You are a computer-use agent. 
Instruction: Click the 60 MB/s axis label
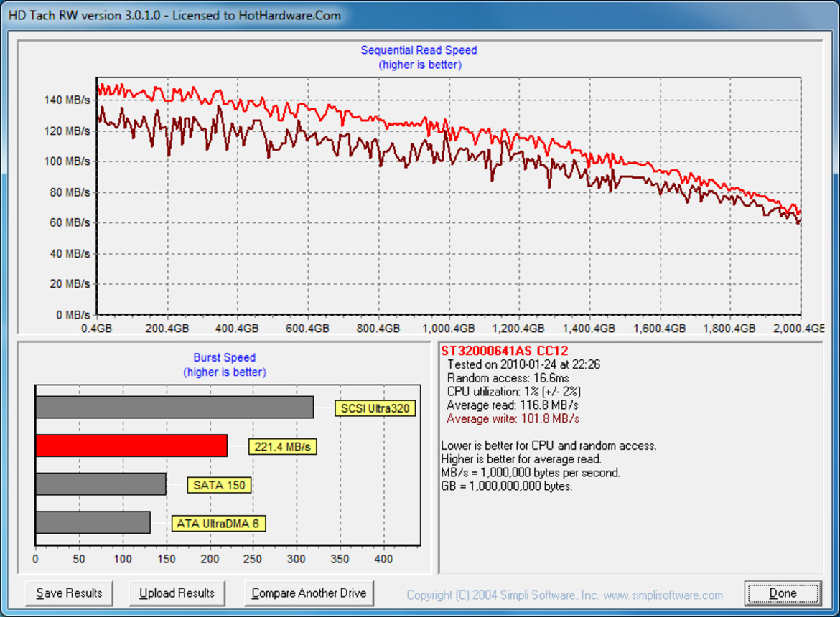point(70,222)
